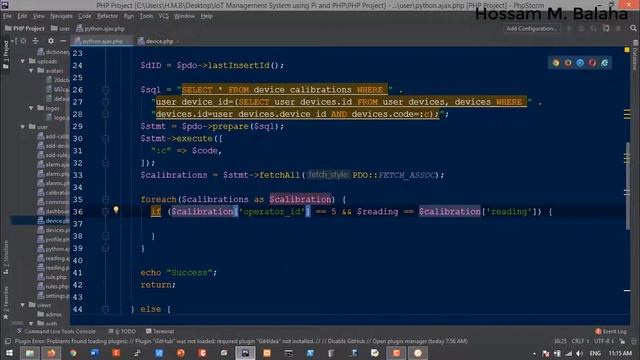The image size is (640, 360).
Task: Open Project tool window settings gear
Action: pos(51,41)
